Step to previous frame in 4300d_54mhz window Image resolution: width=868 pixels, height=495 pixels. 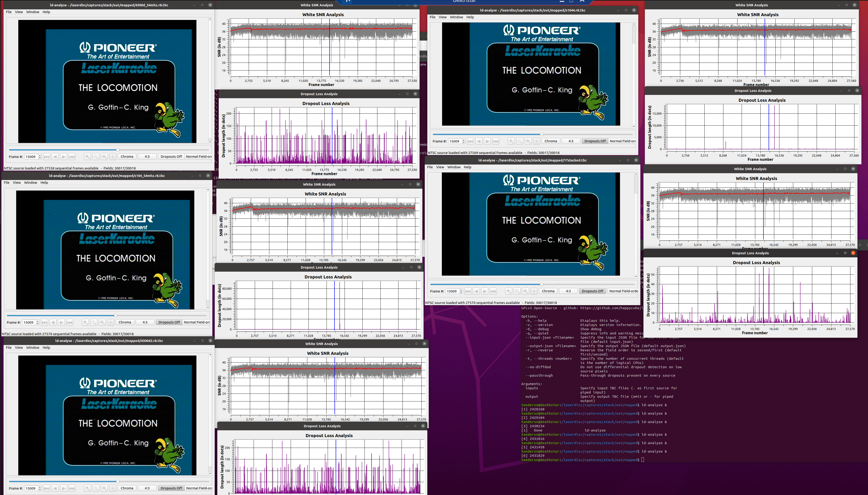[55, 157]
